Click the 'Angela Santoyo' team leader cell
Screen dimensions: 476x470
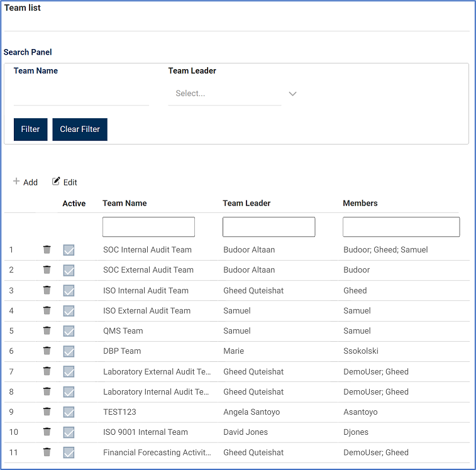[252, 412]
